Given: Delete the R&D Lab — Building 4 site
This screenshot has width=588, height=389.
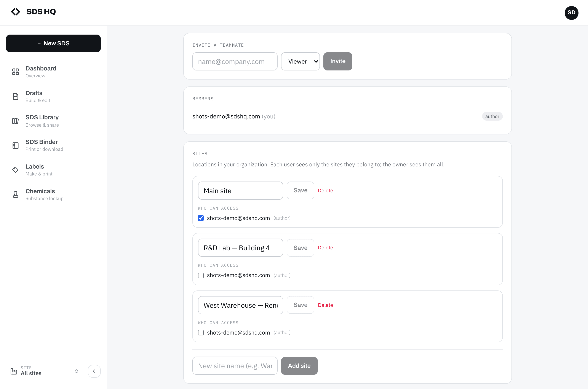Looking at the screenshot, I should click(325, 248).
